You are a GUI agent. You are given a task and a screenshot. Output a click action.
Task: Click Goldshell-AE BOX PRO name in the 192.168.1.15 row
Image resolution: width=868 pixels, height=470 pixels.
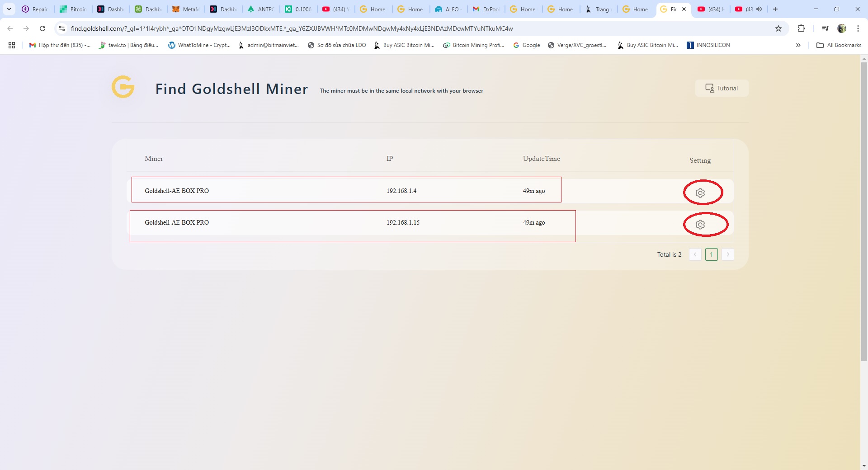[177, 222]
